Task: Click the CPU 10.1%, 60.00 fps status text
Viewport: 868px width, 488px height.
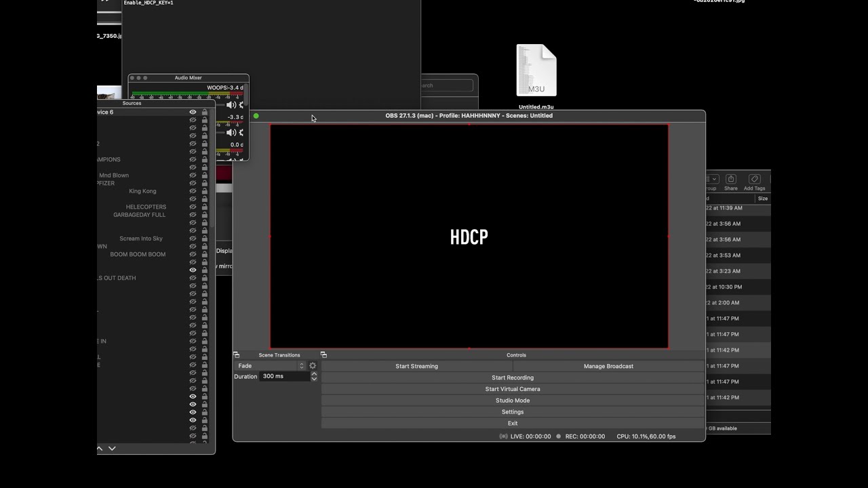Action: pyautogui.click(x=646, y=436)
